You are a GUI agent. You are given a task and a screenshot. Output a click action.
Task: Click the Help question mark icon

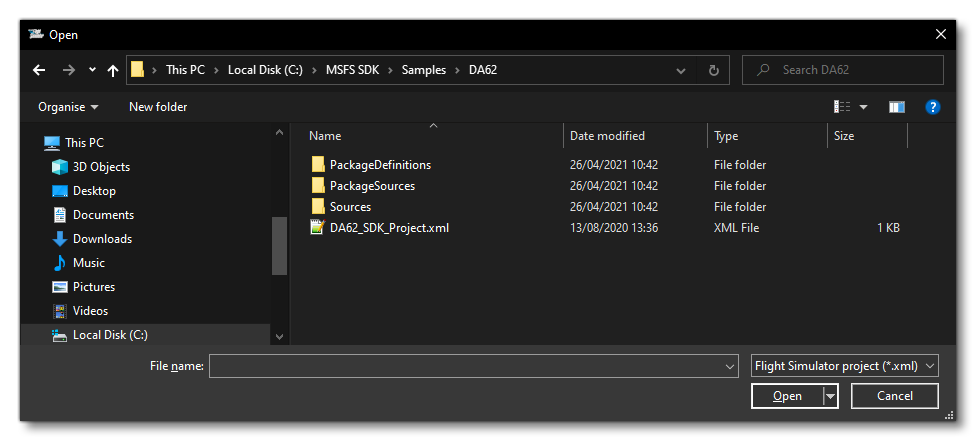coord(932,107)
